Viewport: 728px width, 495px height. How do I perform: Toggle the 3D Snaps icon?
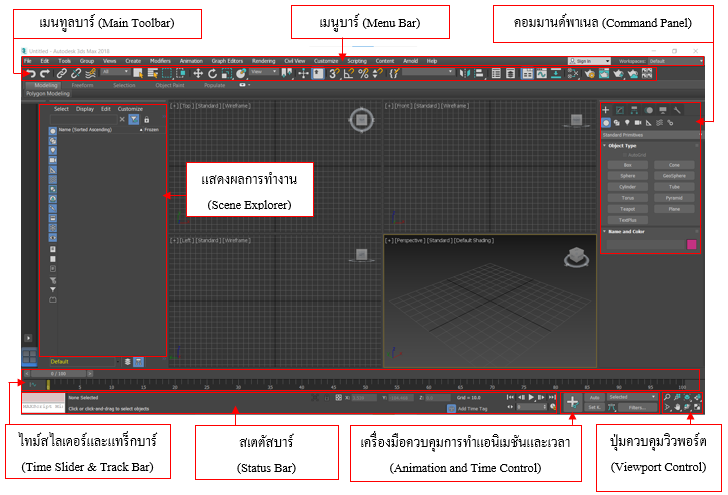pos(334,73)
